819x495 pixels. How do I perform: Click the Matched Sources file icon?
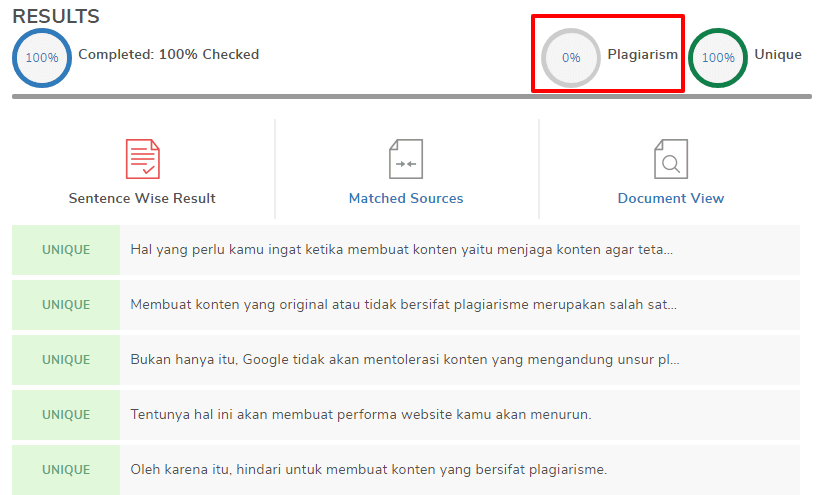coord(406,159)
